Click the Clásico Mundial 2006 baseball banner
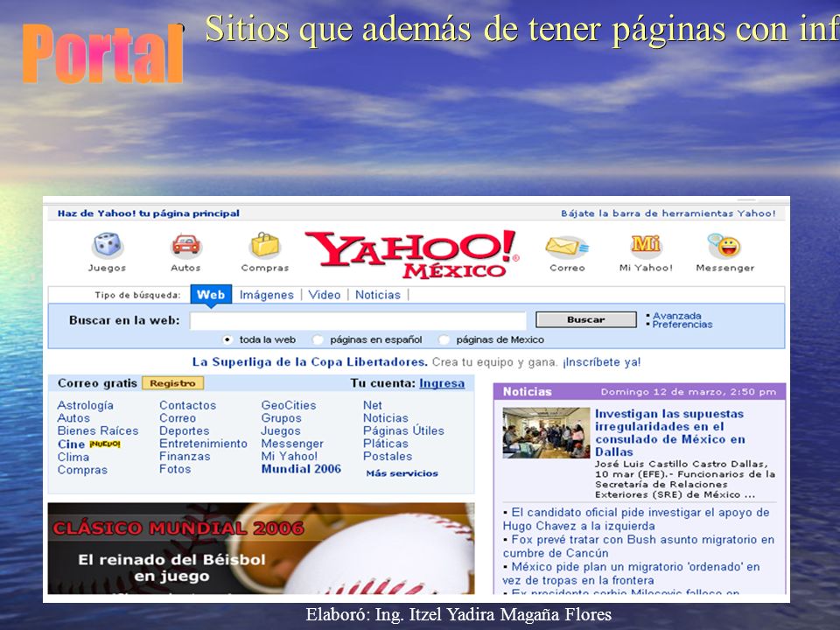 (261, 548)
